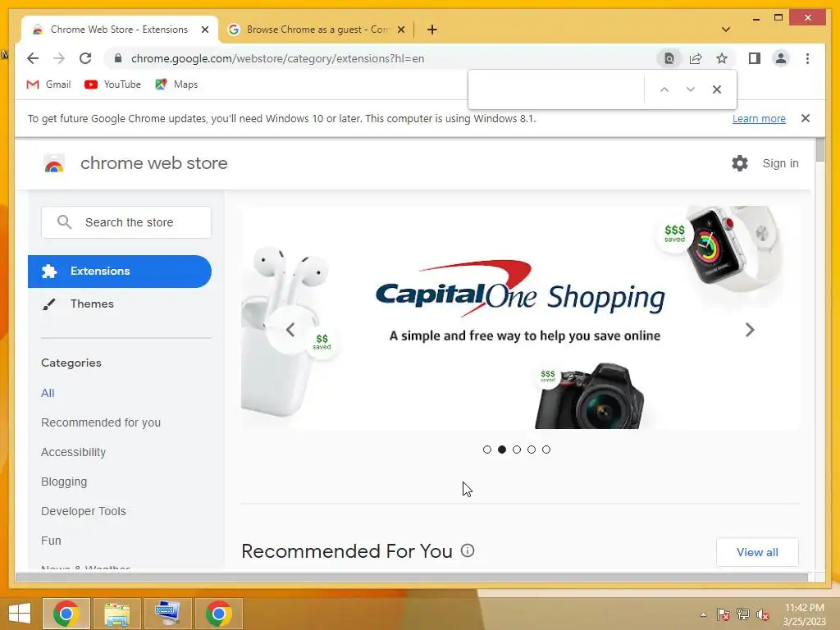Select the fourth carousel dot
The height and width of the screenshot is (630, 840).
click(x=532, y=450)
